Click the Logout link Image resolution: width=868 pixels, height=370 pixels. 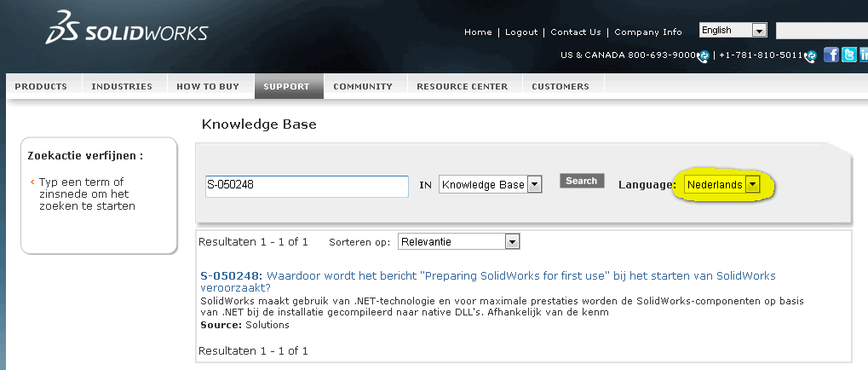tap(521, 32)
